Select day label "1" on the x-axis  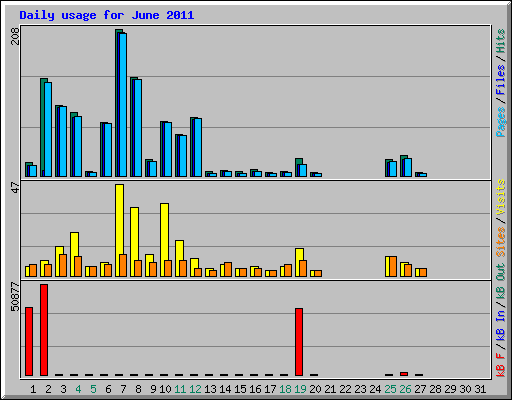pos(33,389)
